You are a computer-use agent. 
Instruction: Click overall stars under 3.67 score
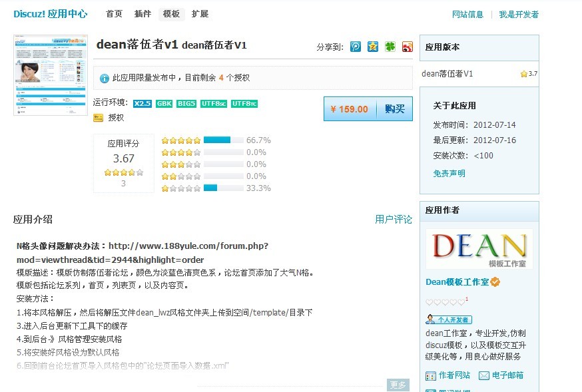pyautogui.click(x=124, y=172)
